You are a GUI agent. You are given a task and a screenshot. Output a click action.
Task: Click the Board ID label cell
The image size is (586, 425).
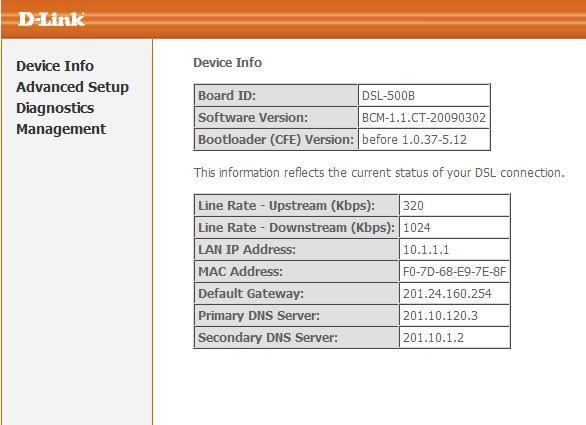pyautogui.click(x=276, y=96)
